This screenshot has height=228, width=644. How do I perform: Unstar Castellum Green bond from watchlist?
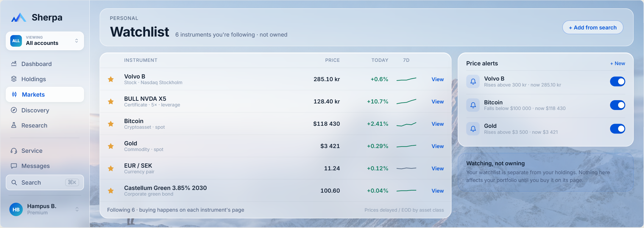[x=111, y=191]
